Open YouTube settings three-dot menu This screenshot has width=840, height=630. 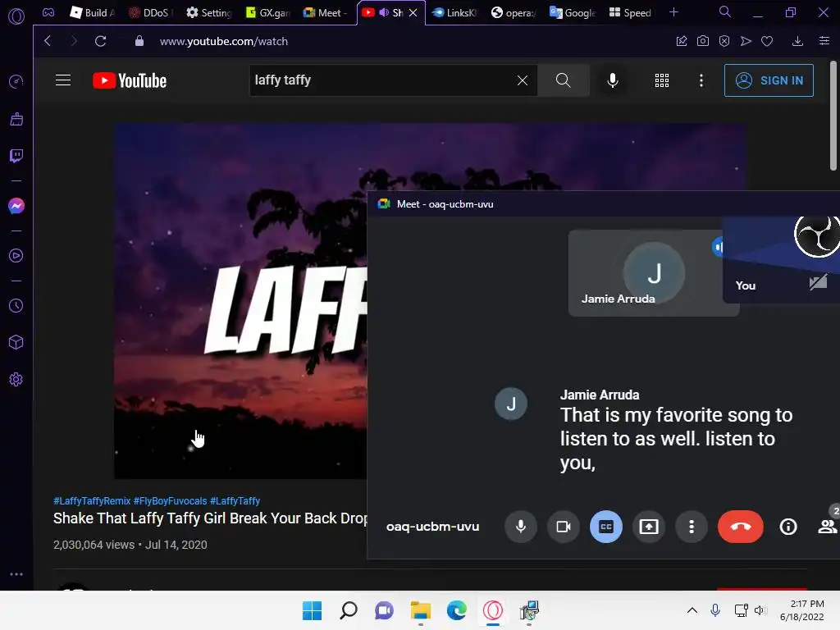pyautogui.click(x=701, y=80)
